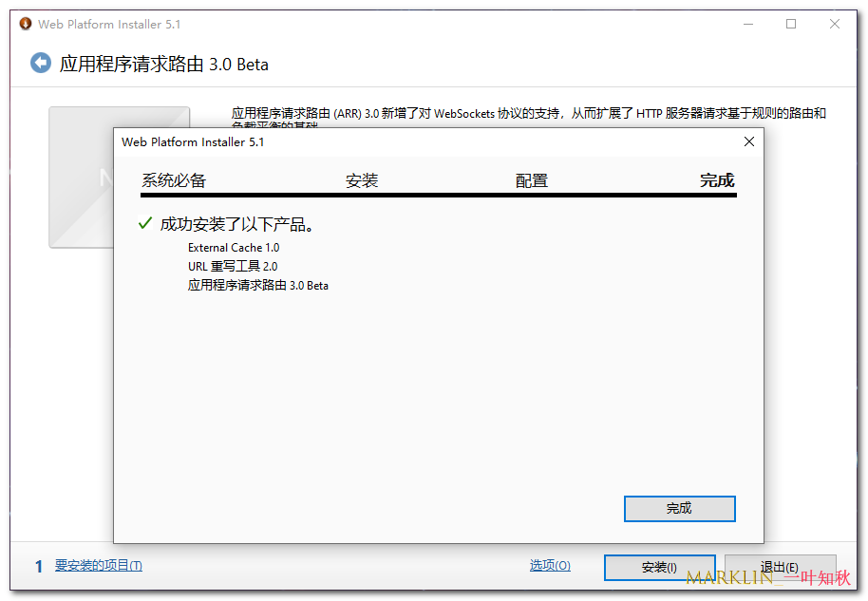The width and height of the screenshot is (868, 601).
Task: Click the product thumbnail image placeholder
Action: tap(82, 178)
